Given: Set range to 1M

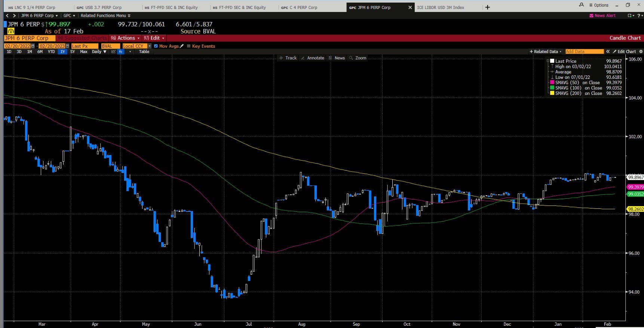Looking at the screenshot, I should pos(30,52).
